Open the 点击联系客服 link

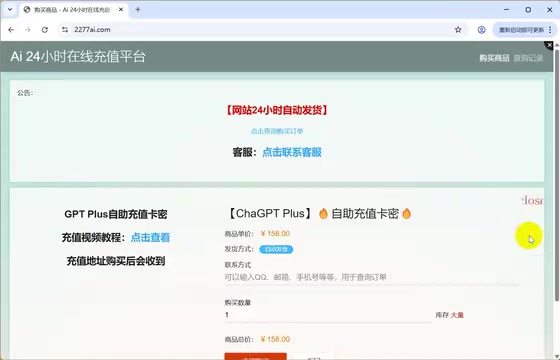pyautogui.click(x=292, y=152)
